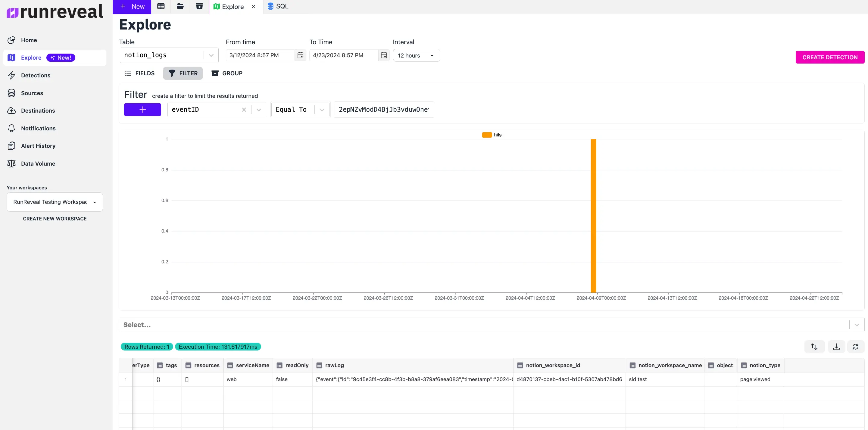This screenshot has width=868, height=430.
Task: Click the New button
Action: (x=132, y=7)
